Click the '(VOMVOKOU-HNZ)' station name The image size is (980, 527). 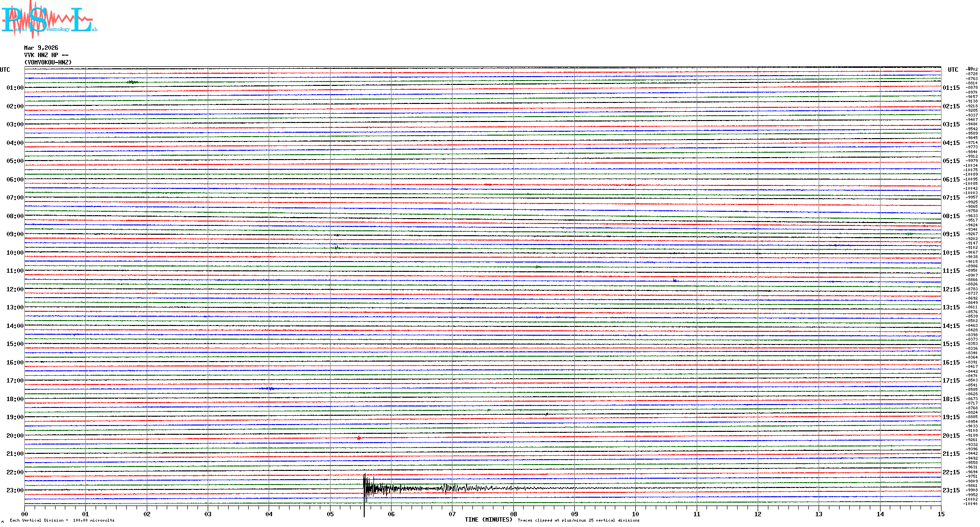[x=48, y=62]
